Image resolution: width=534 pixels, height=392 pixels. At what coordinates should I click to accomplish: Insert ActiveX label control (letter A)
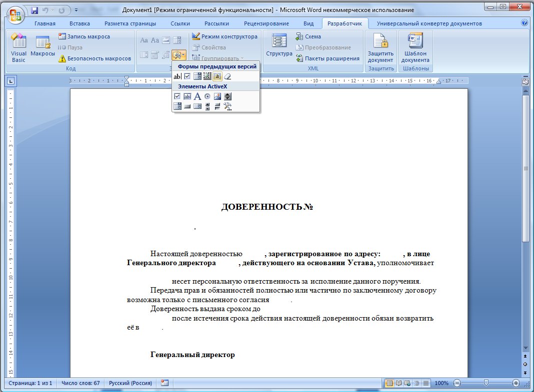pyautogui.click(x=197, y=96)
